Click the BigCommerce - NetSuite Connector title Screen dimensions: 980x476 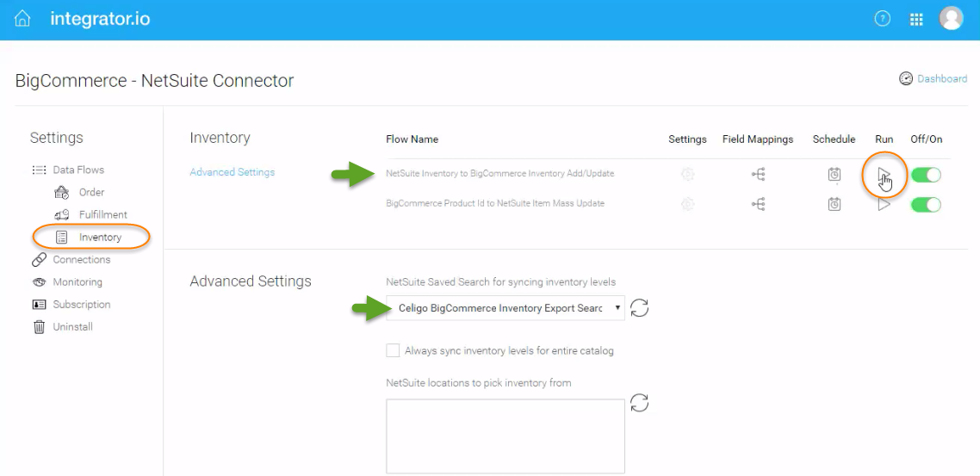coord(154,81)
